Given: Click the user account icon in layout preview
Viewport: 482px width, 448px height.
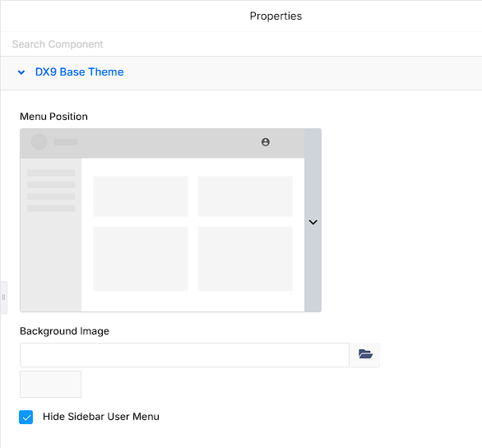Looking at the screenshot, I should [266, 142].
